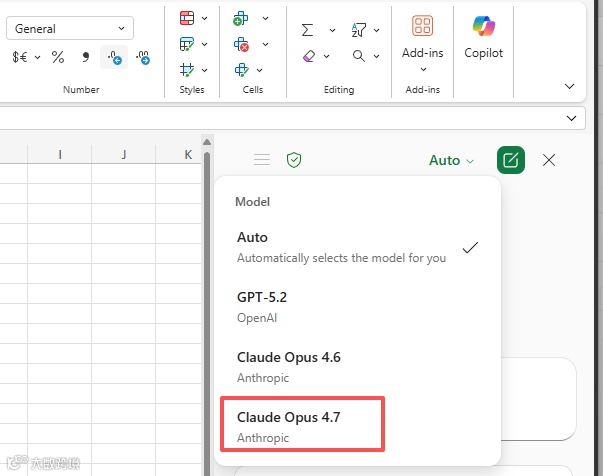Image resolution: width=603 pixels, height=476 pixels.
Task: Open the General number format dropdown
Action: click(70, 28)
